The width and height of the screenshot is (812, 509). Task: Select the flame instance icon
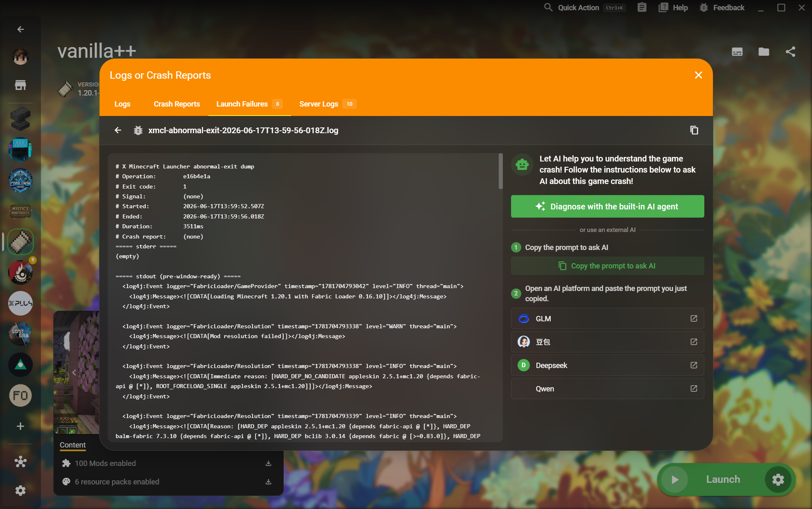coord(20,273)
